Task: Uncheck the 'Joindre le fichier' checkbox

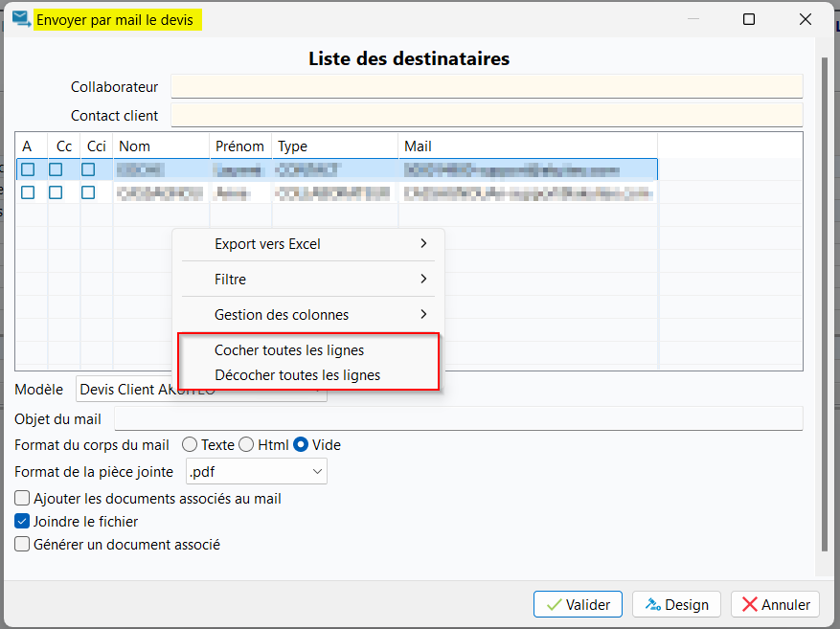Action: point(22,522)
